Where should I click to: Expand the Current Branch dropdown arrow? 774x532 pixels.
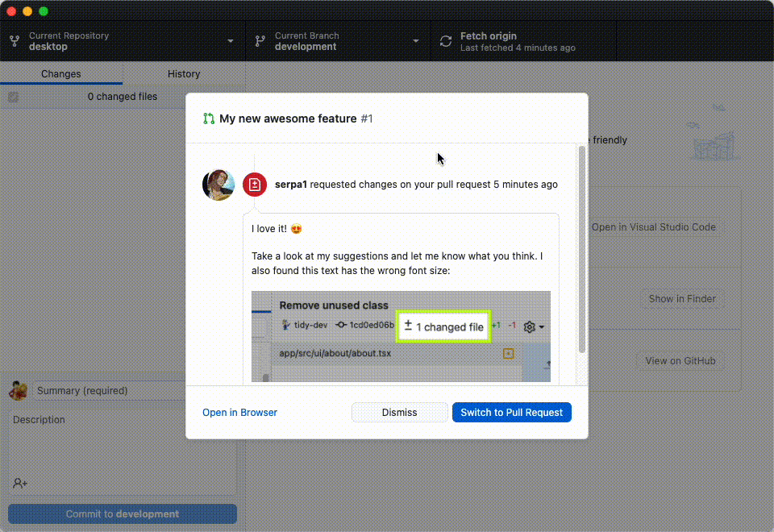coord(416,41)
